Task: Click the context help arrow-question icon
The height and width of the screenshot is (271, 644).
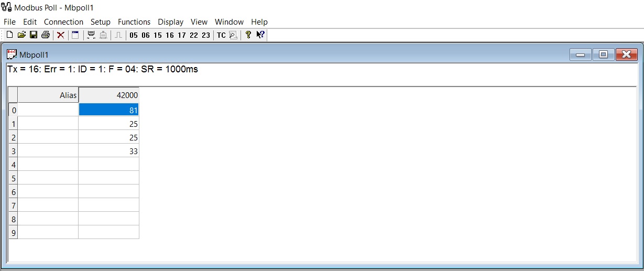Action: [x=260, y=35]
